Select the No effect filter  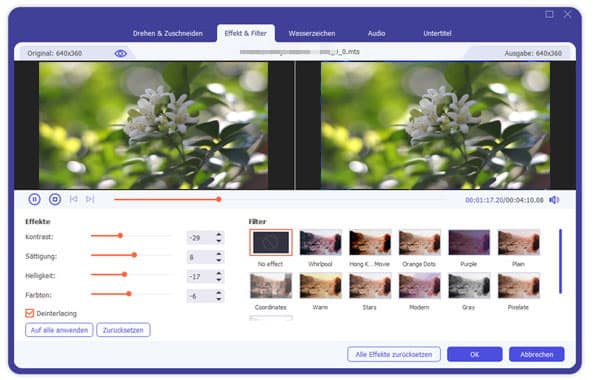(x=271, y=242)
